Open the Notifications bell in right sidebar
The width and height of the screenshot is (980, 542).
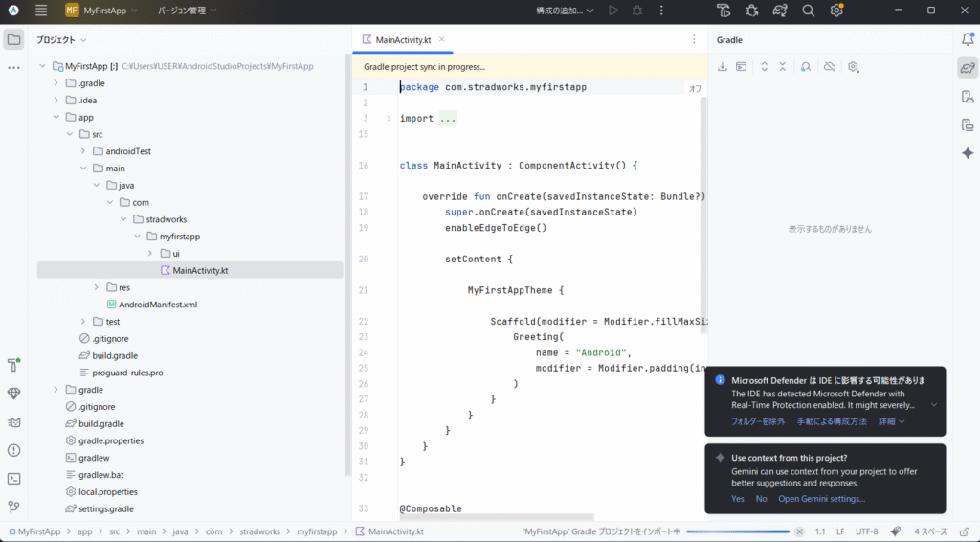(968, 39)
